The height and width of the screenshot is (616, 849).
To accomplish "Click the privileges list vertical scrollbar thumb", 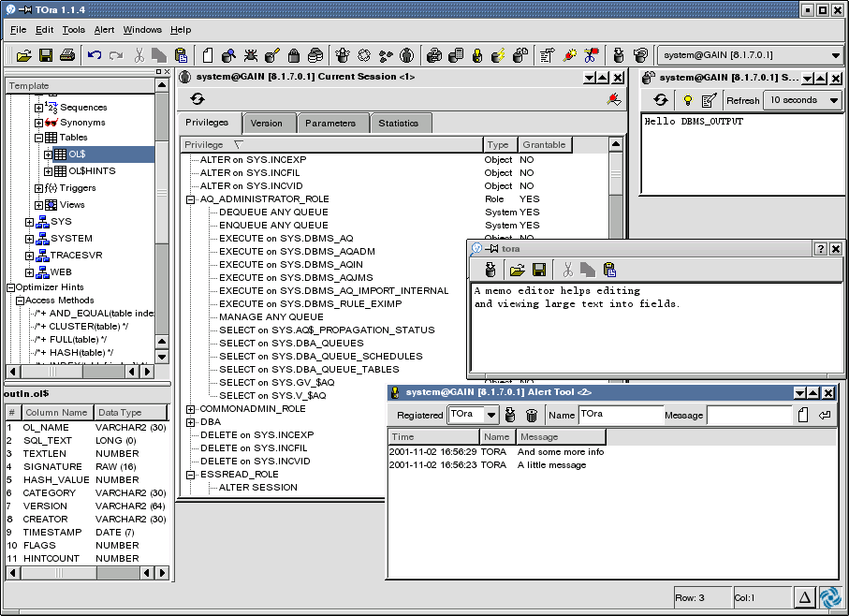I will [x=616, y=174].
